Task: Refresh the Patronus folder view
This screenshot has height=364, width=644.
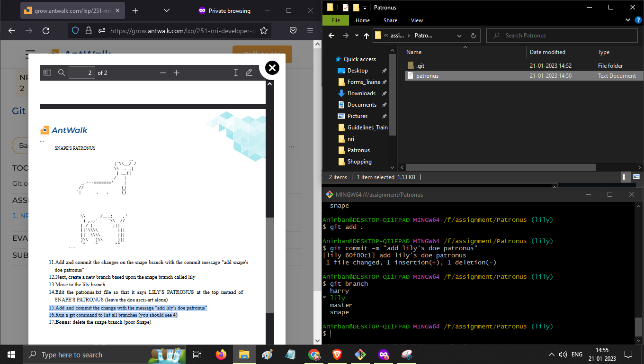Action: [x=473, y=36]
